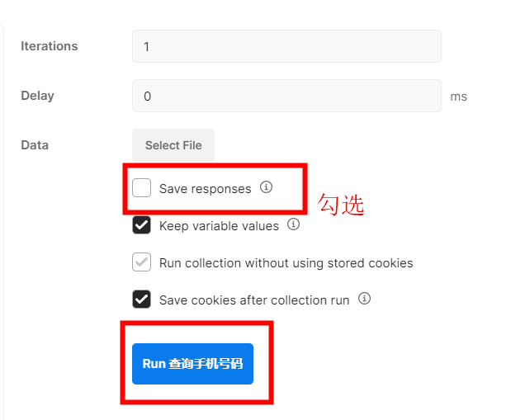This screenshot has width=530, height=420.
Task: Click the Iterations field label
Action: pyautogui.click(x=50, y=46)
